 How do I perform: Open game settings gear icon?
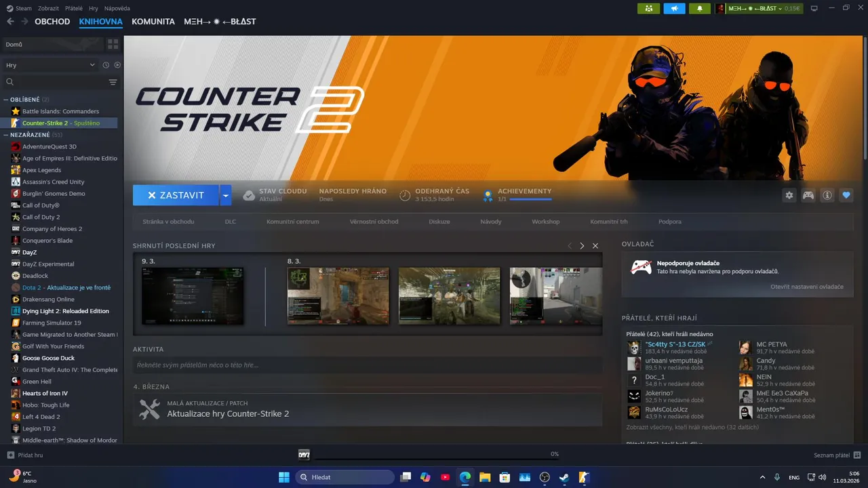click(789, 195)
